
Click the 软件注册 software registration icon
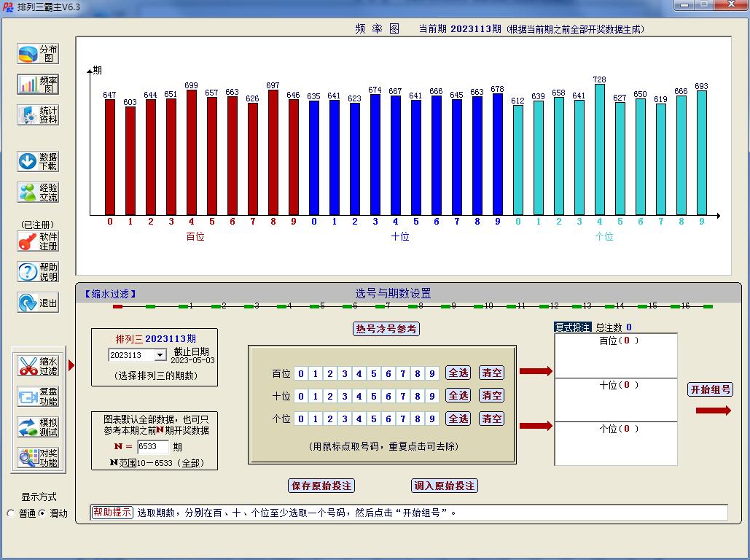tap(38, 241)
